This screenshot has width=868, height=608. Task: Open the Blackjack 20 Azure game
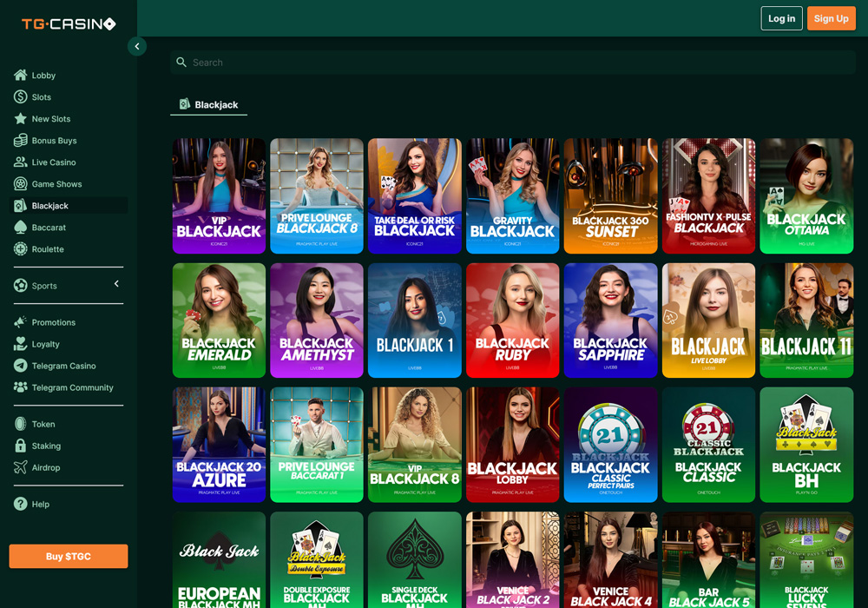pyautogui.click(x=220, y=445)
